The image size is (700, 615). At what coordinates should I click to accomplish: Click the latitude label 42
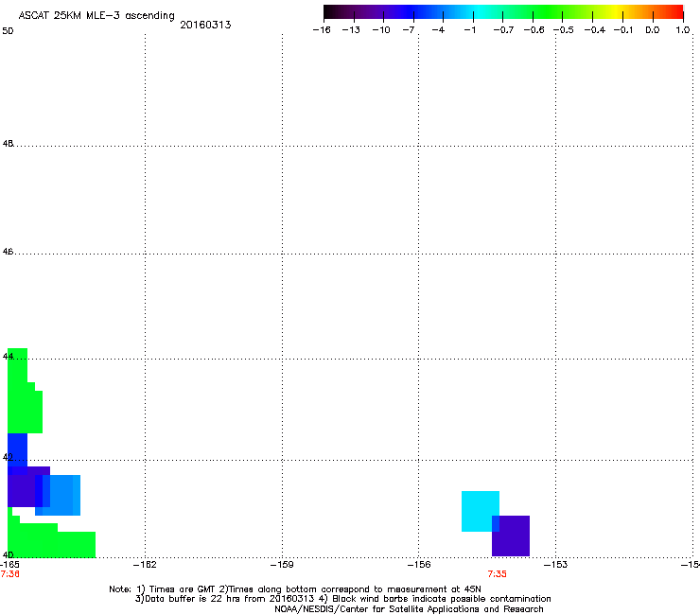click(8, 457)
